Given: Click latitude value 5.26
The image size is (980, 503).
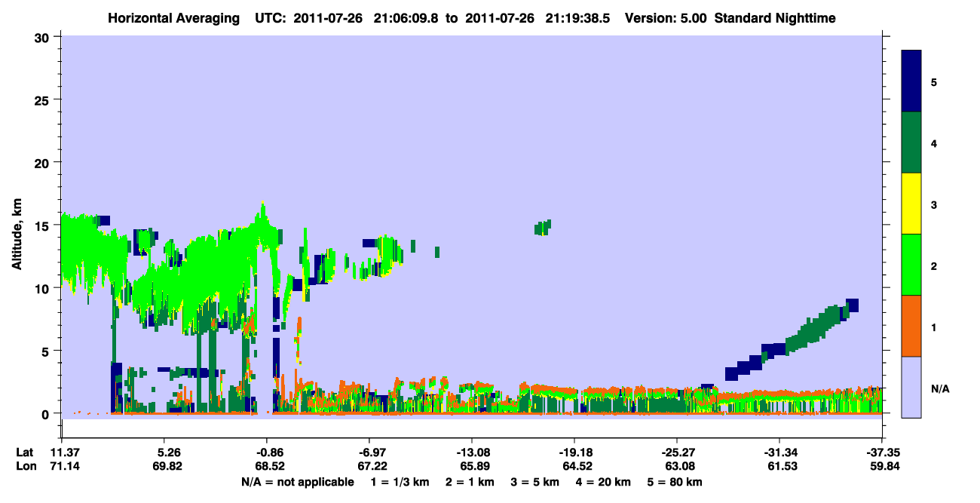Looking at the screenshot, I should pyautogui.click(x=164, y=452).
